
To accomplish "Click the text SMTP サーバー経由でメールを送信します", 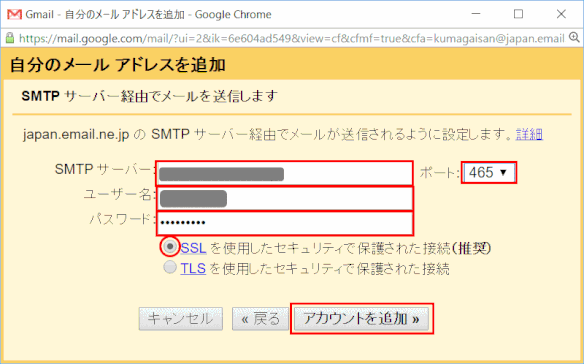I will click(150, 96).
